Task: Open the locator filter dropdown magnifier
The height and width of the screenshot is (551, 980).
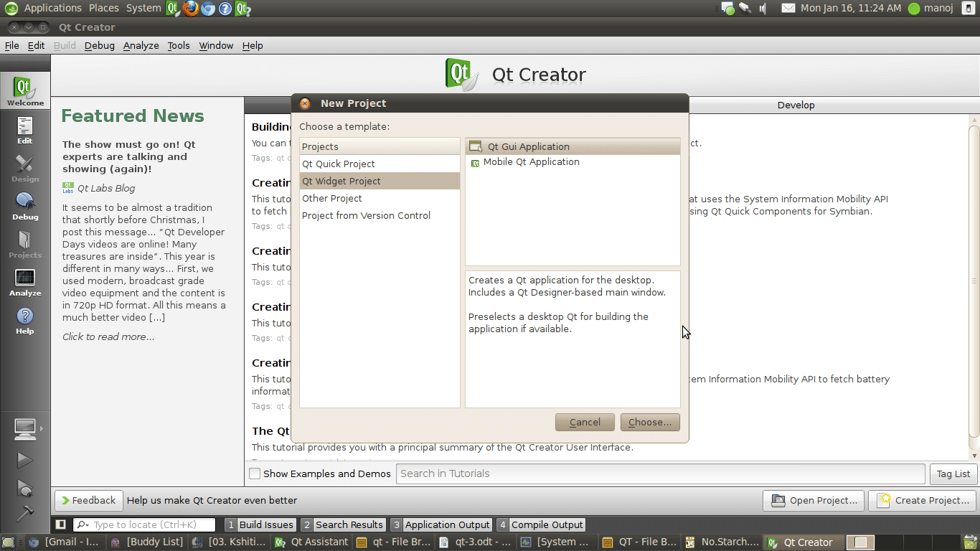Action: (83, 524)
